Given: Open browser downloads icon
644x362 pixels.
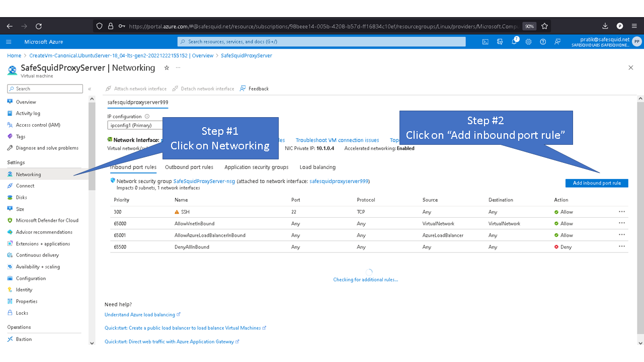Looking at the screenshot, I should click(x=605, y=26).
